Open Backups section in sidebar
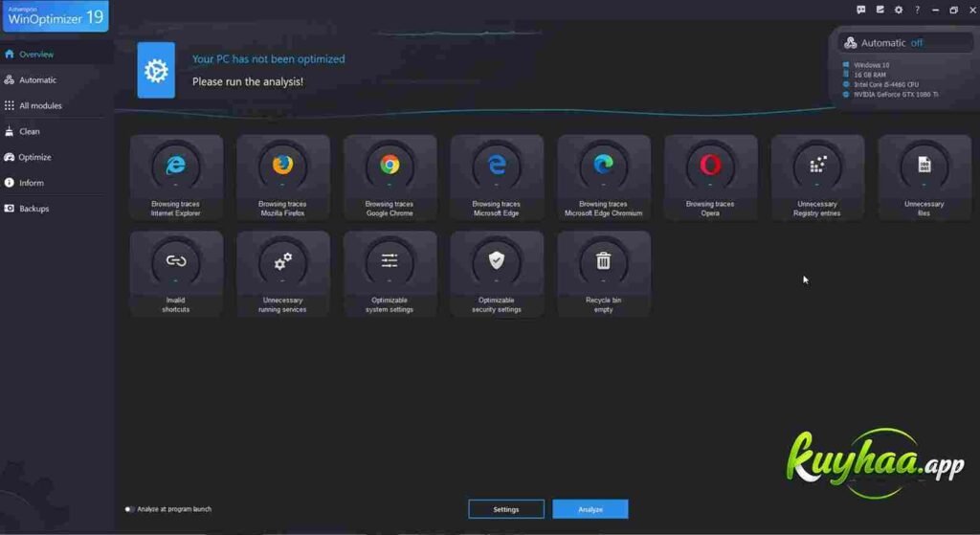The height and width of the screenshot is (535, 980). [56, 208]
